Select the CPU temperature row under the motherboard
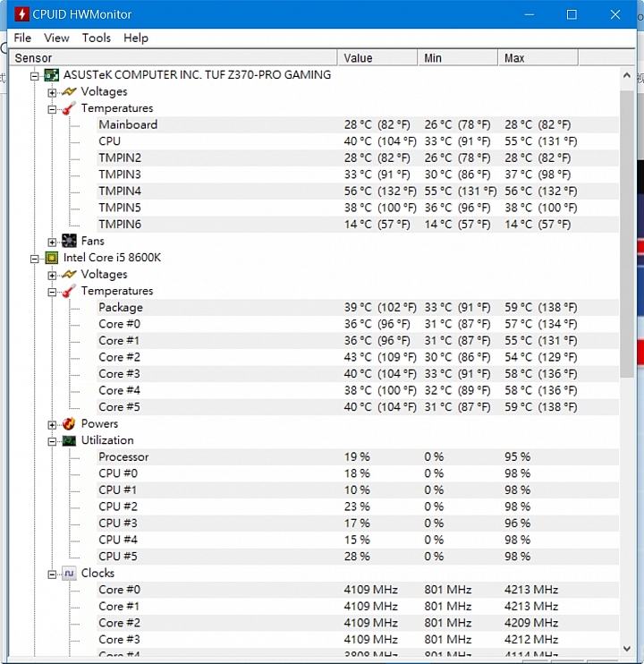 coord(358,141)
